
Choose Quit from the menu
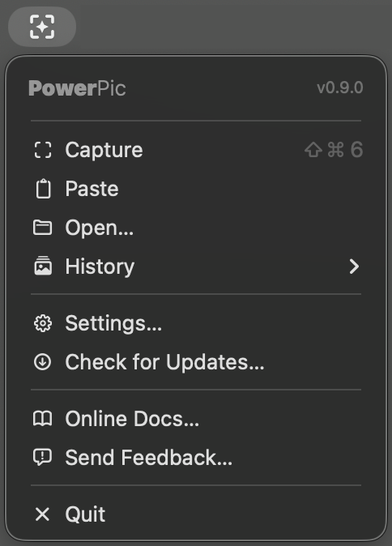pos(196,514)
